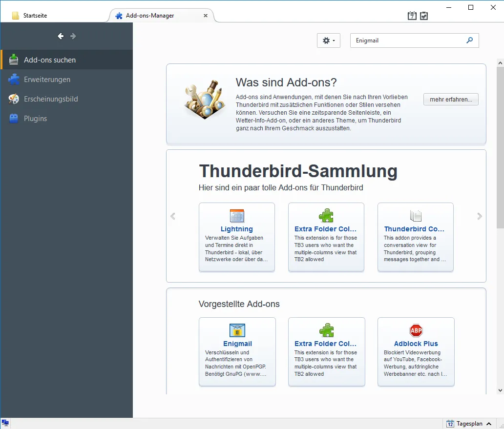Open the Thunderbird Co... add-on link

[x=414, y=229]
